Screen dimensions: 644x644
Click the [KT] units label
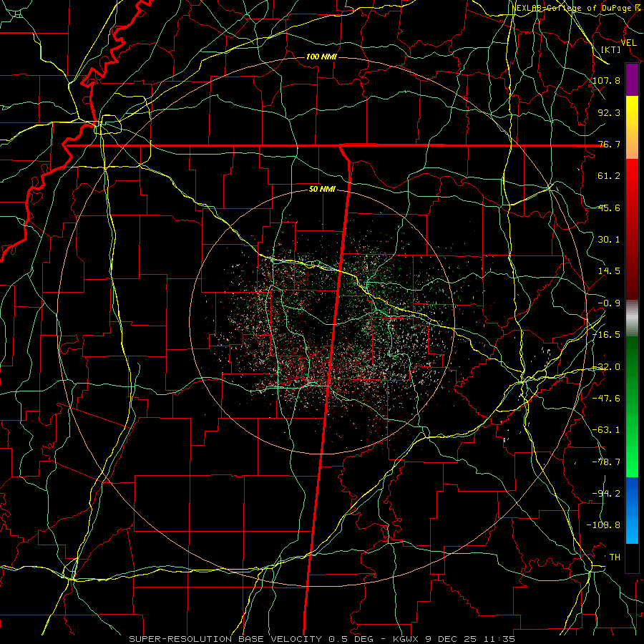coord(611,49)
